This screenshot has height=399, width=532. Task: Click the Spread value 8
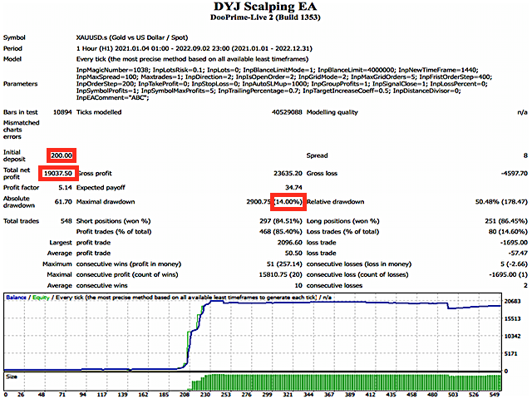[x=525, y=155]
